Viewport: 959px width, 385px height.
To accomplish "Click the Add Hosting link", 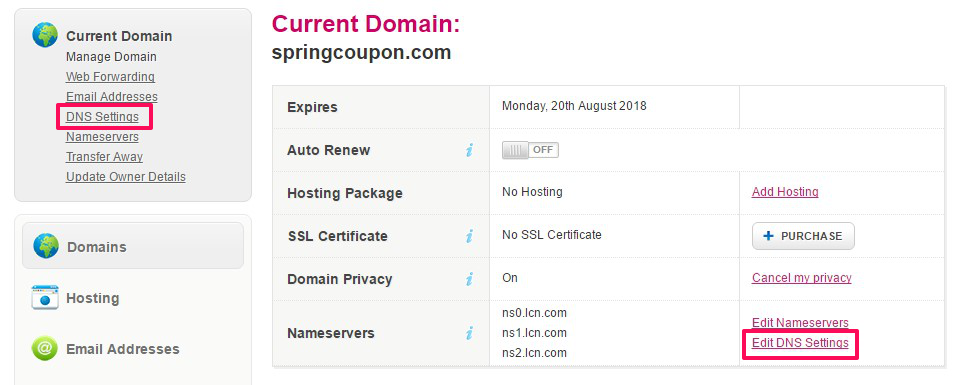I will pos(785,192).
